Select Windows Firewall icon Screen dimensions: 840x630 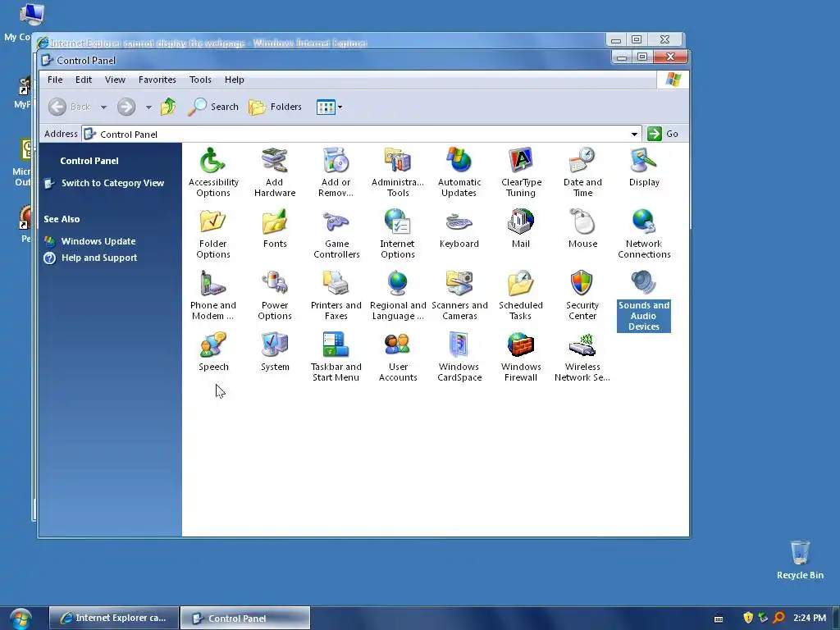coord(521,358)
